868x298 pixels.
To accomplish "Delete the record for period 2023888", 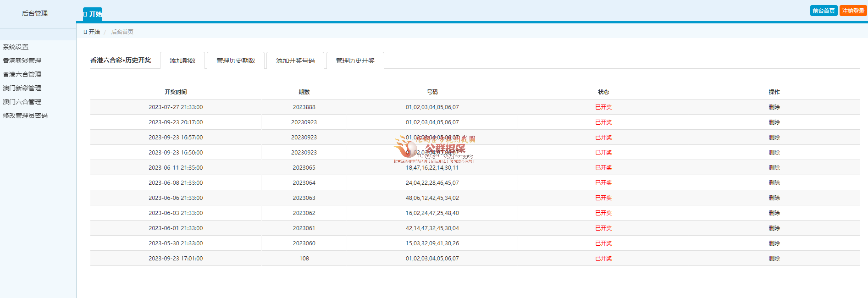I will [774, 107].
